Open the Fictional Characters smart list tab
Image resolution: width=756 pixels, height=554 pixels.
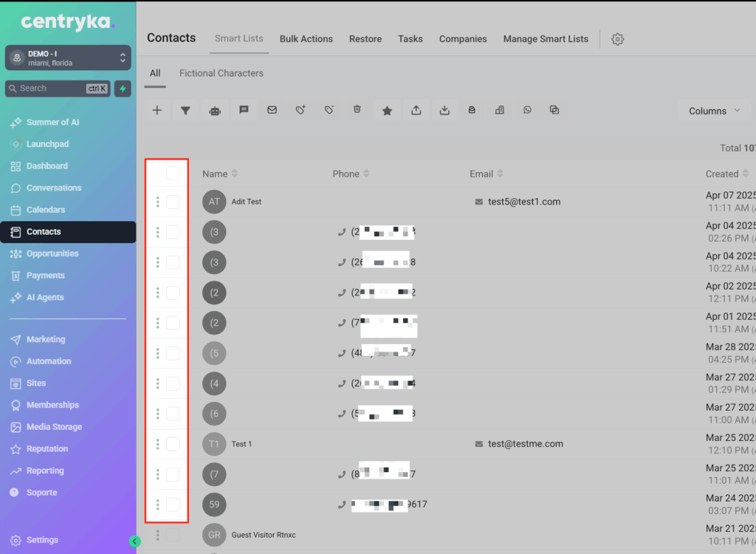pos(221,73)
